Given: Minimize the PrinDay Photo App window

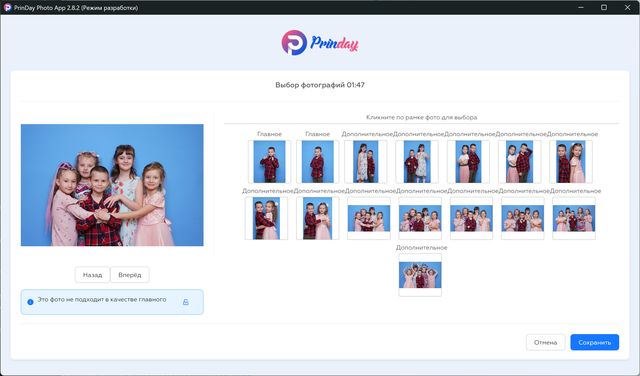Looking at the screenshot, I should 581,7.
